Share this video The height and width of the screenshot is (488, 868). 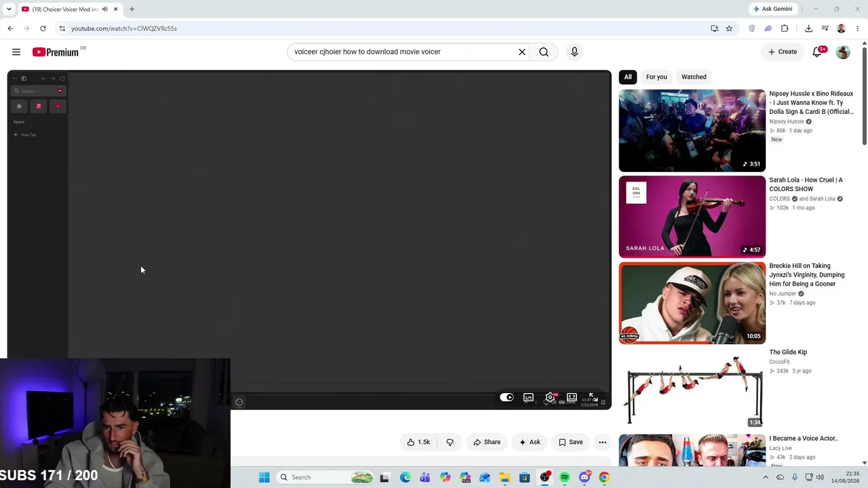(x=487, y=443)
